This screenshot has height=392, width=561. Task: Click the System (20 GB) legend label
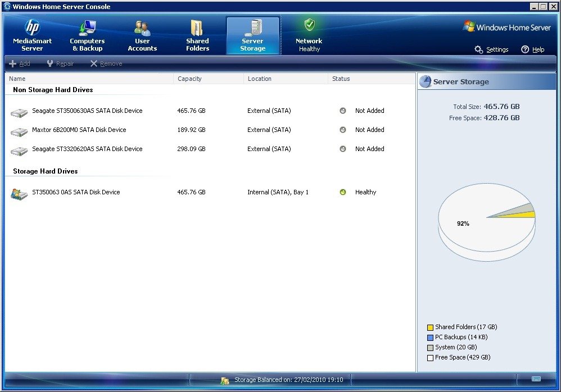click(456, 347)
